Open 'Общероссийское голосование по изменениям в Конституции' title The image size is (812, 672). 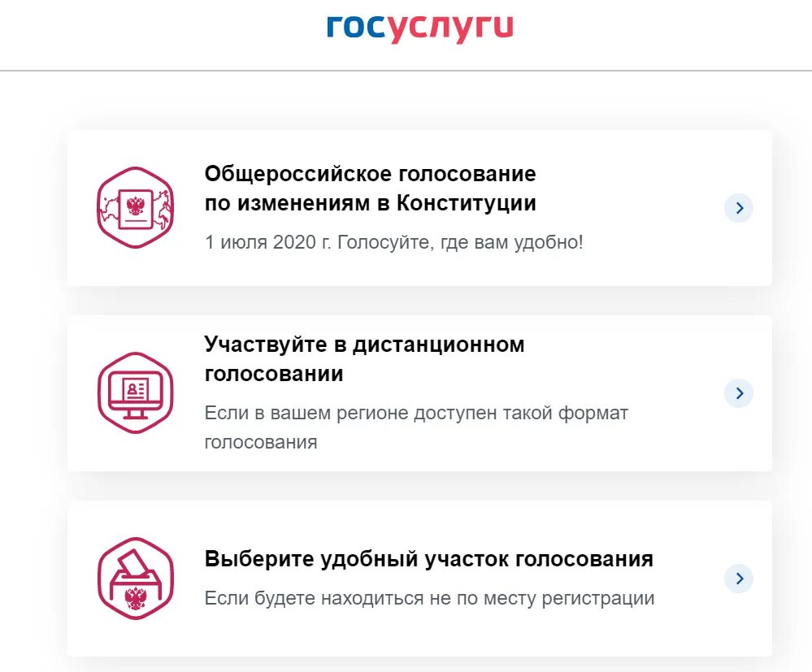[x=371, y=189]
